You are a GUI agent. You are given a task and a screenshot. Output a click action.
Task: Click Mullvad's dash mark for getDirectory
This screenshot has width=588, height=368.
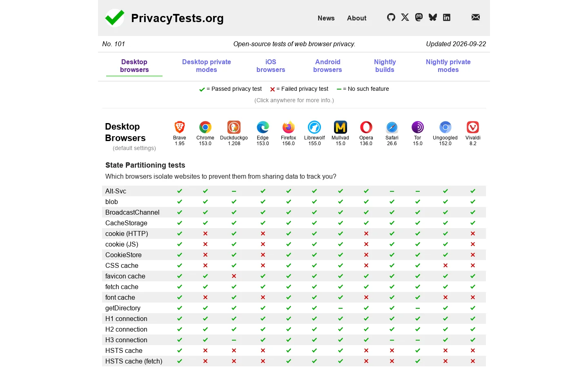(341, 308)
